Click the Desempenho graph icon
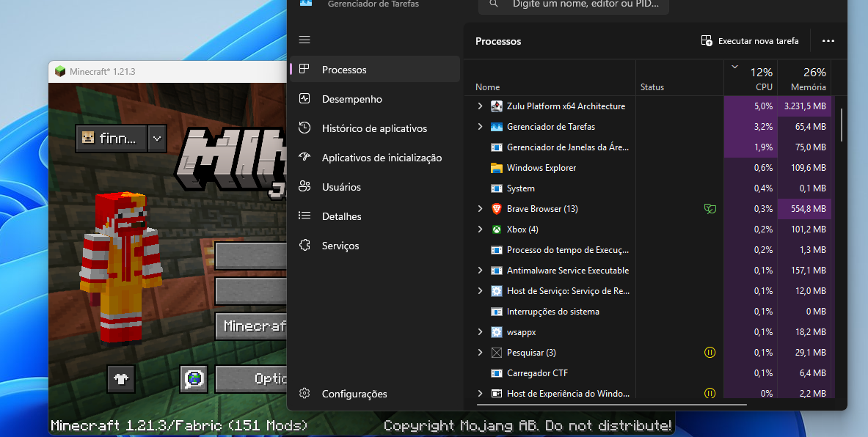 point(304,99)
